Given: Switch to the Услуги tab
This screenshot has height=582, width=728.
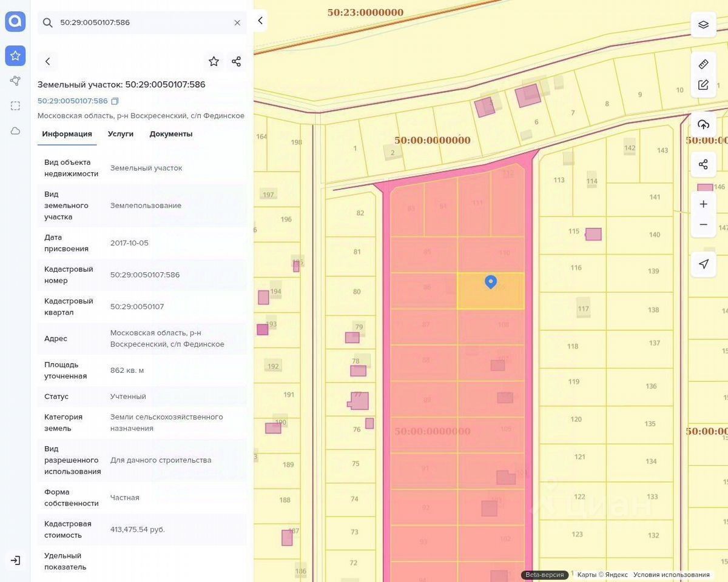Looking at the screenshot, I should point(121,134).
